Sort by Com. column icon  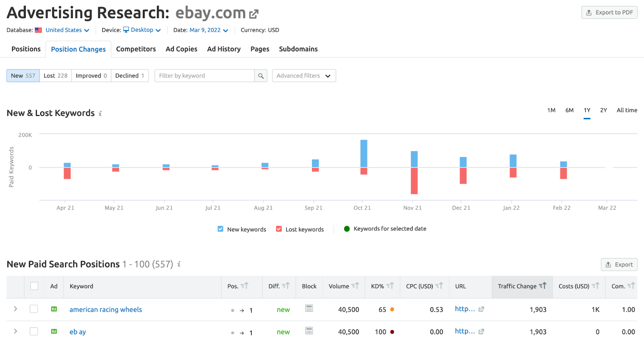click(631, 286)
